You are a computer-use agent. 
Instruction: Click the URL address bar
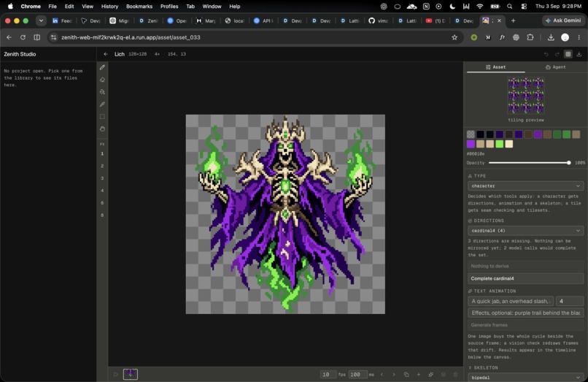point(255,37)
